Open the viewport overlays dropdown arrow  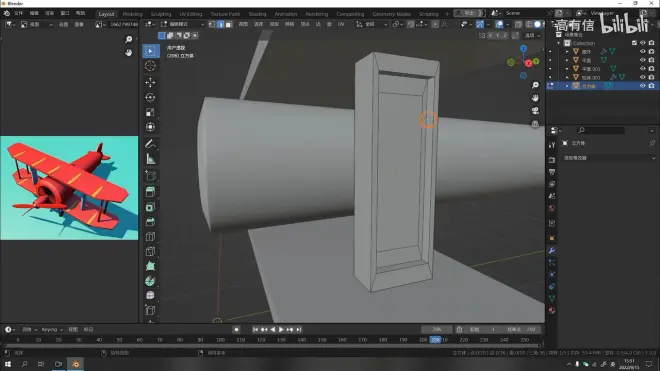[x=507, y=24]
